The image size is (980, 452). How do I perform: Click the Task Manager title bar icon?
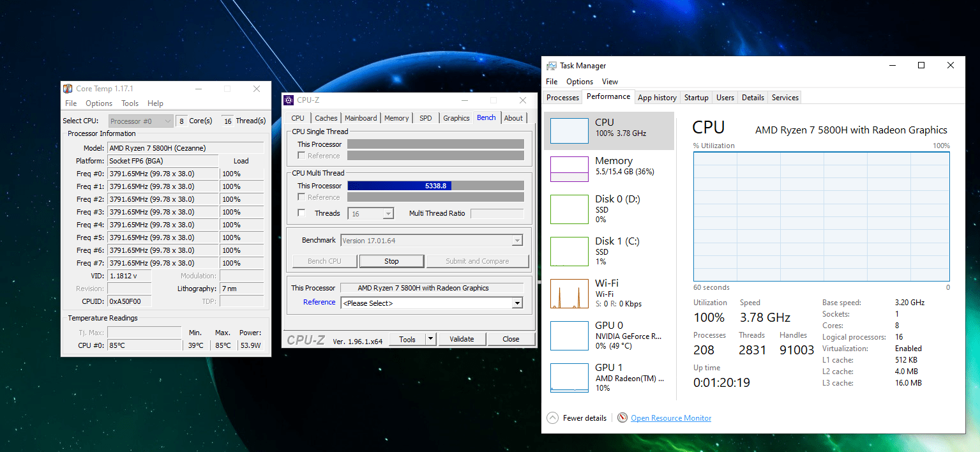[552, 66]
